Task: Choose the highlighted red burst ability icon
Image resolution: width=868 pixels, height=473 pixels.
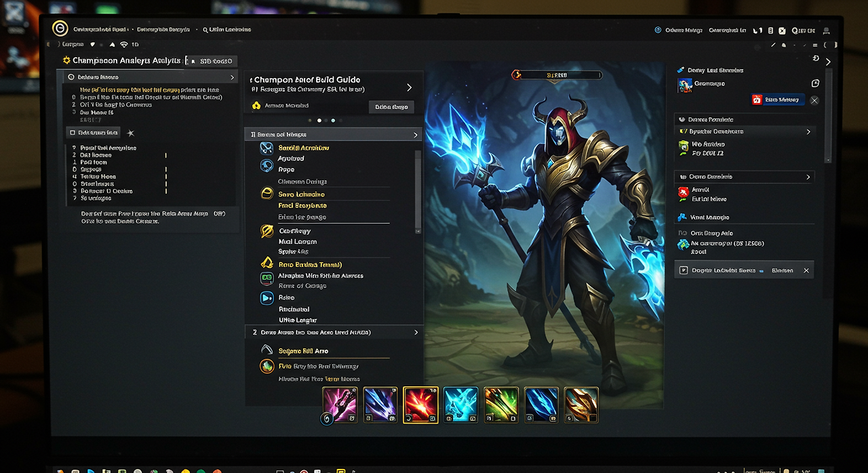Action: [420, 405]
